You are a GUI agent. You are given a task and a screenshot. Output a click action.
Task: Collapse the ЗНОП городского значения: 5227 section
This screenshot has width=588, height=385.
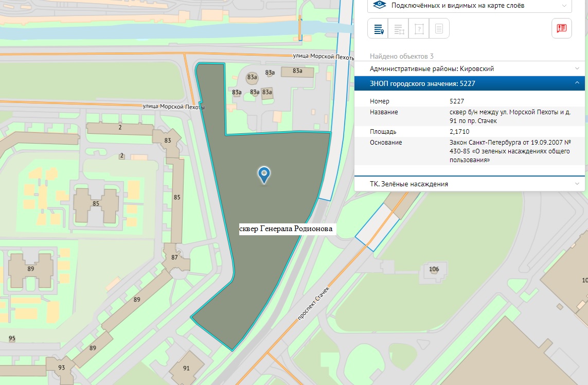click(577, 83)
